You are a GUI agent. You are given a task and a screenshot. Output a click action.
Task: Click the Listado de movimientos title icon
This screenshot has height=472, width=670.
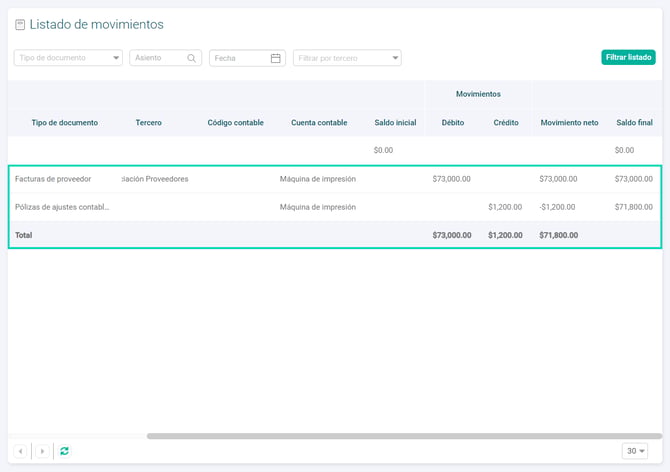(x=20, y=25)
